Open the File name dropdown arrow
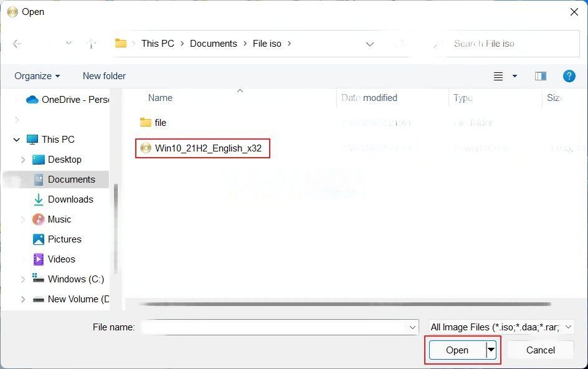This screenshot has width=588, height=369. pos(412,328)
